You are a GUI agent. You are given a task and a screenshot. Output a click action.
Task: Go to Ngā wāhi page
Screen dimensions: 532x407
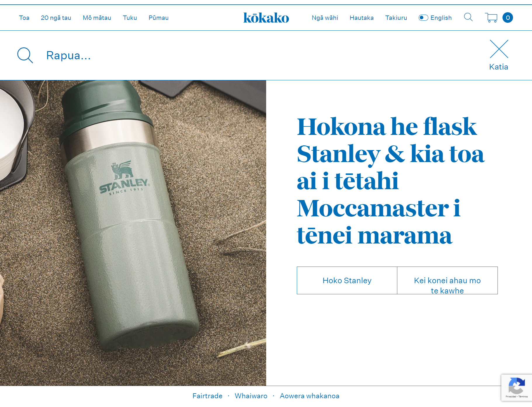[x=325, y=18]
